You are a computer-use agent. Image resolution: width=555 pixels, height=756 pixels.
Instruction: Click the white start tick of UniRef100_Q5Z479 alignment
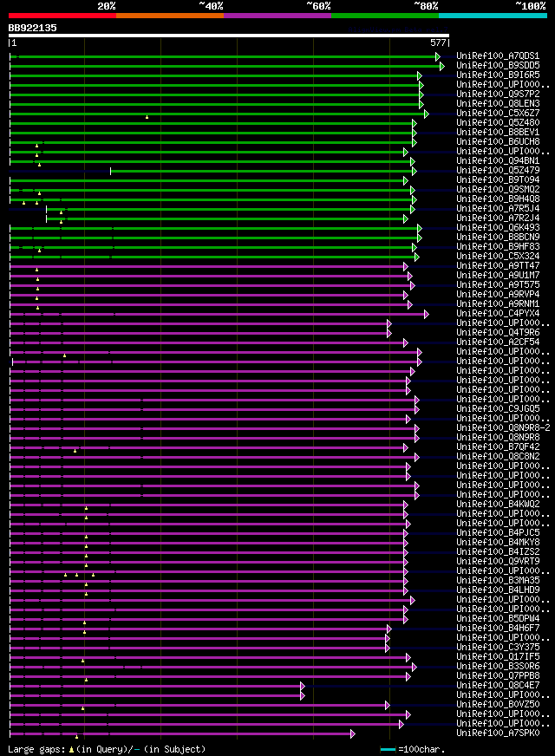[x=110, y=171]
